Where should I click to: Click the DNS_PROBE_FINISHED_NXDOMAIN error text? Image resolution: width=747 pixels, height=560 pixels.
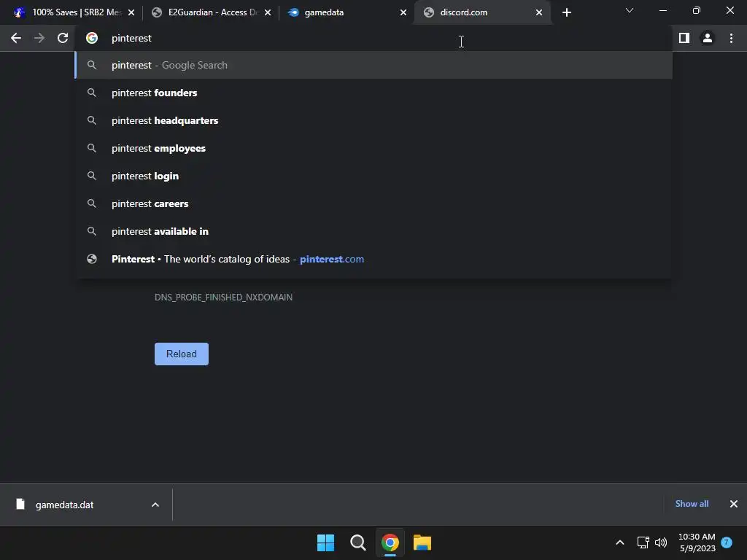point(223,297)
